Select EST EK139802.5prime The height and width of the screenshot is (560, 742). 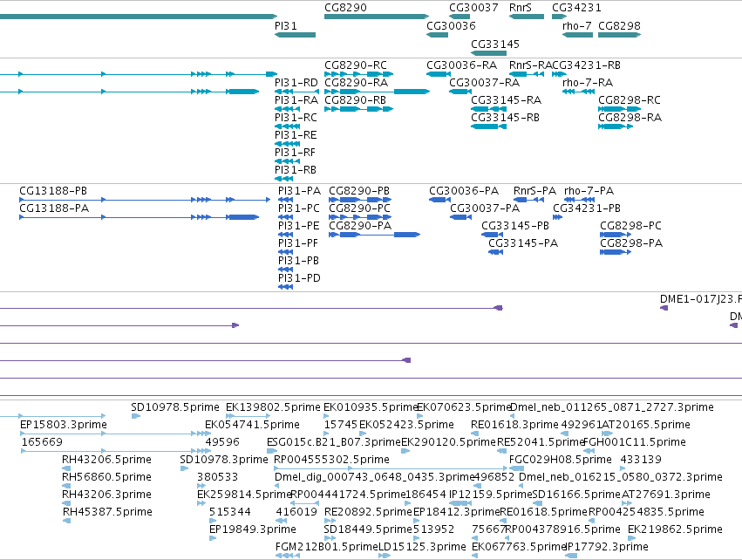point(248,416)
